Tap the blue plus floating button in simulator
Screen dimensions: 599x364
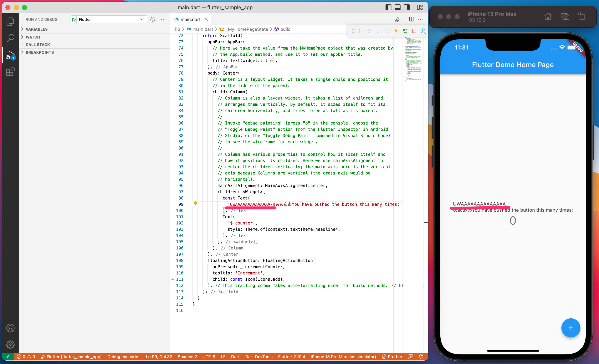coord(570,328)
